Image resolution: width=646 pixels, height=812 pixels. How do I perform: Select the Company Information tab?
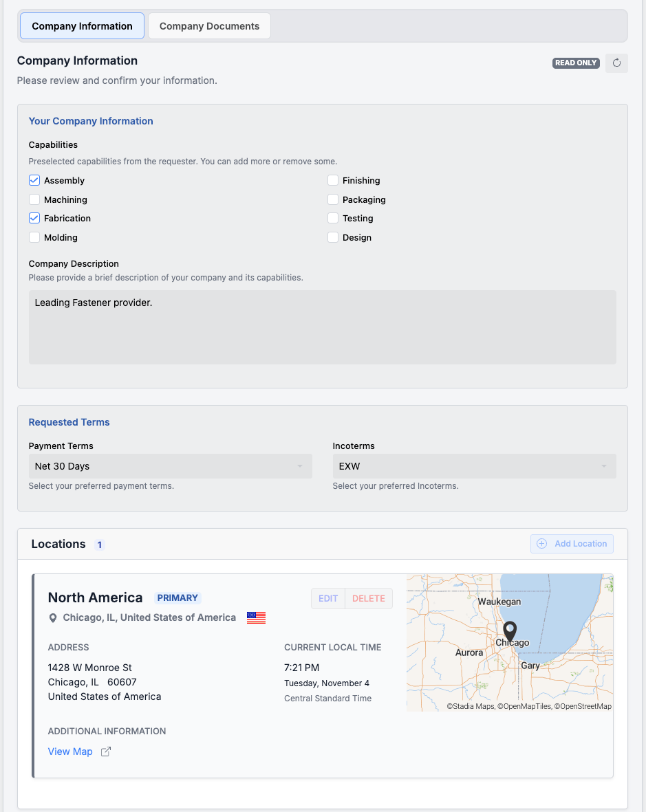(81, 25)
